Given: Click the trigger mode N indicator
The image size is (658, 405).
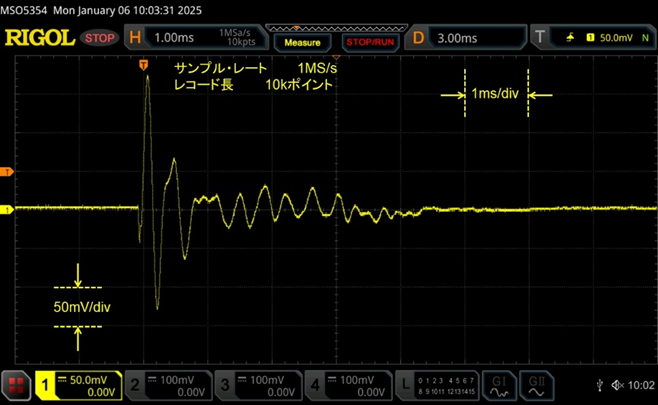Looking at the screenshot, I should [x=645, y=38].
